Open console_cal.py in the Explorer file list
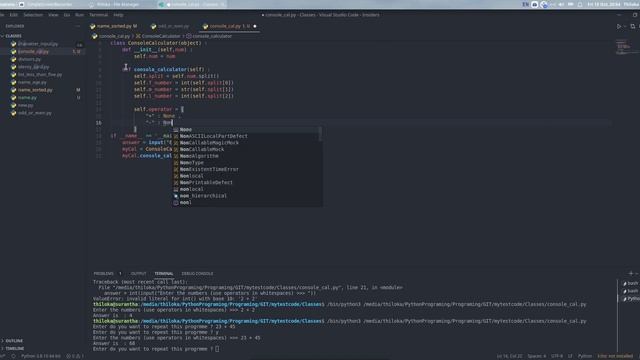 click(x=33, y=52)
